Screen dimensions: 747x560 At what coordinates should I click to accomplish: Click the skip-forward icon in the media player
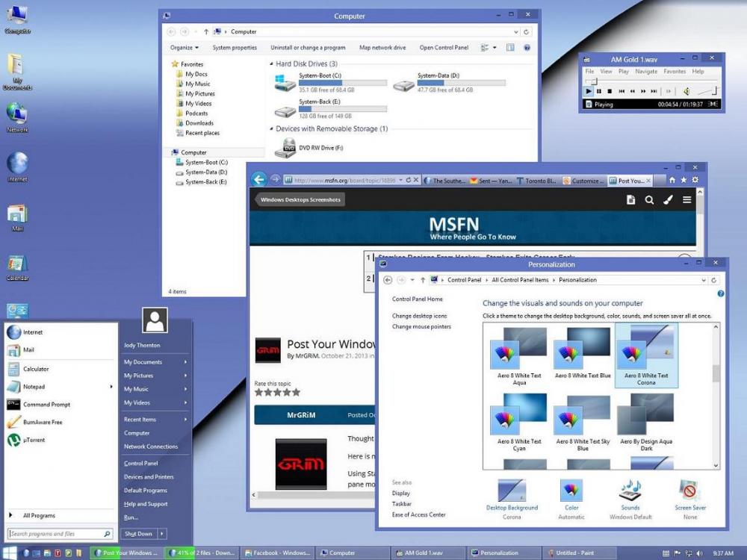(x=653, y=91)
